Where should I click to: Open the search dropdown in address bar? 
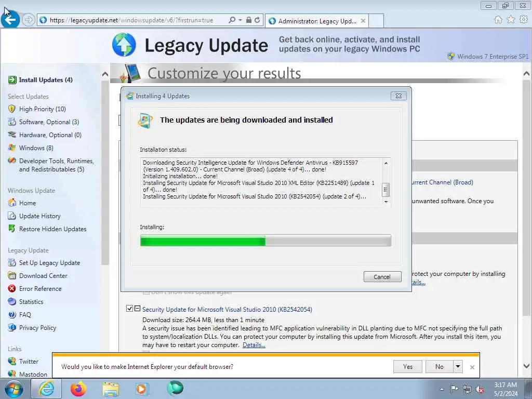240,20
